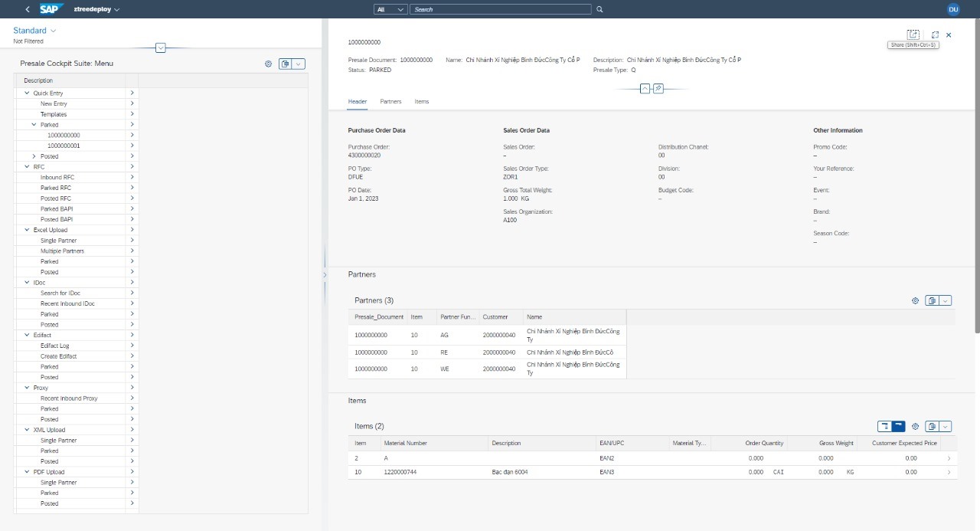Click the Share icon in object header
Viewport: 980px width, 531px height.
[913, 34]
